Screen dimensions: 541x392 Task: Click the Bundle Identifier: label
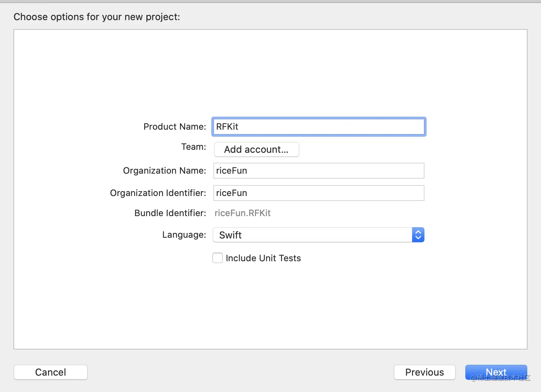click(x=170, y=213)
